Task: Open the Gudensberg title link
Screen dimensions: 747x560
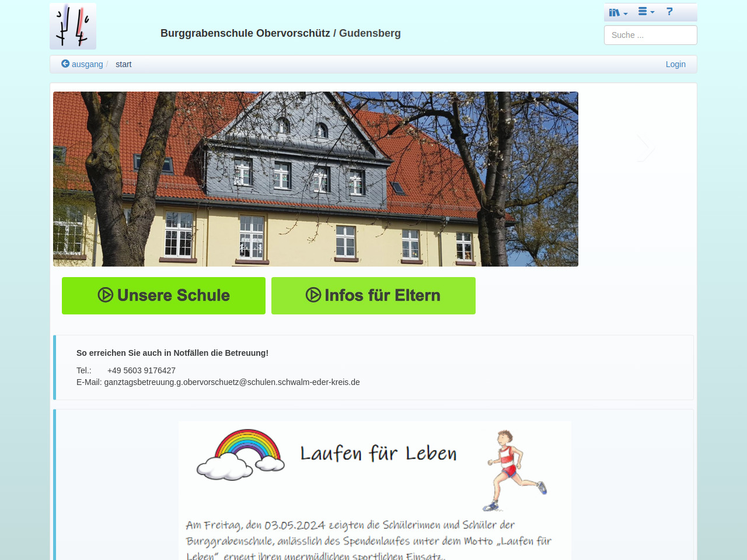Action: 370,33
